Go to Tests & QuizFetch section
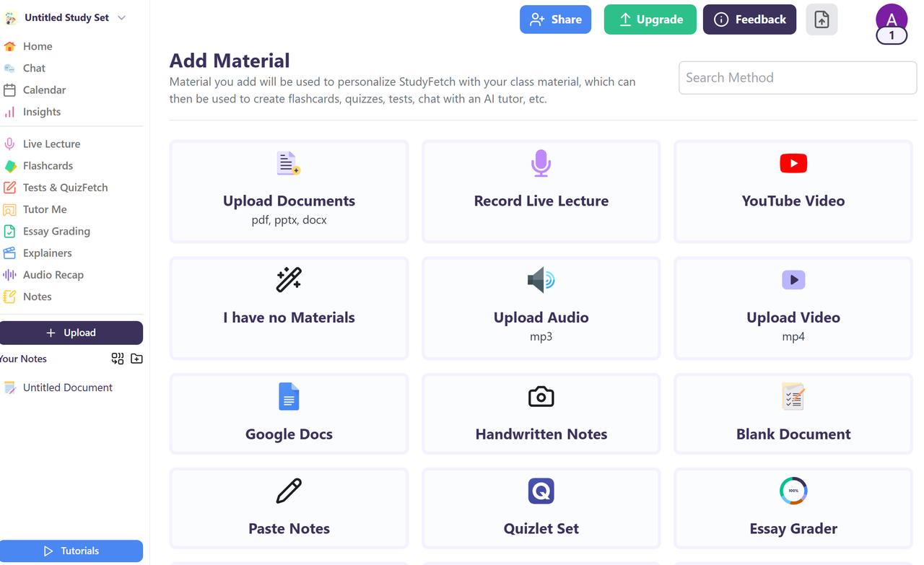Screen dimensions: 924x565 coord(65,188)
